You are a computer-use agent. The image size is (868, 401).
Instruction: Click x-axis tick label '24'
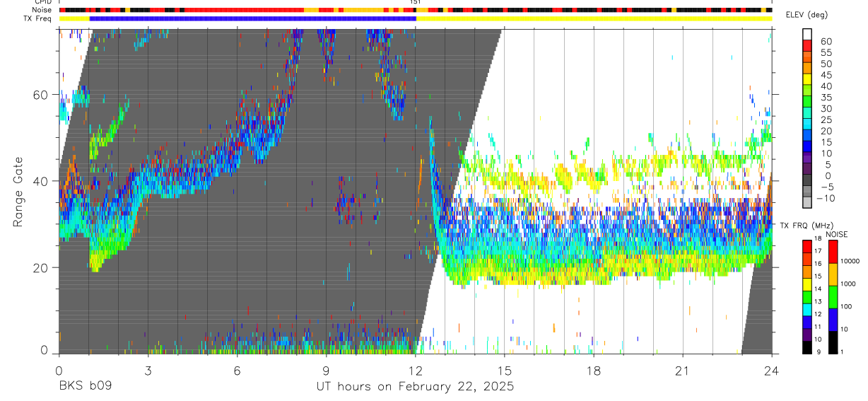point(772,370)
